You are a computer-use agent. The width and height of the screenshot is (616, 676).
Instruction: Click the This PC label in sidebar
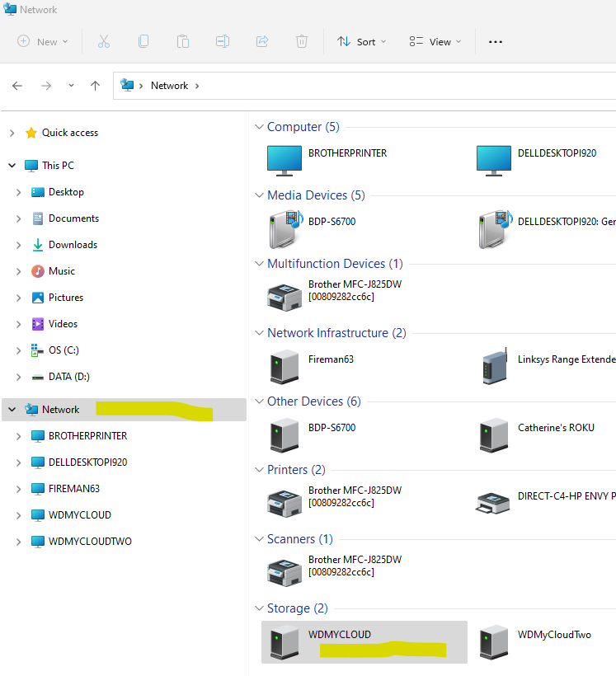[58, 166]
